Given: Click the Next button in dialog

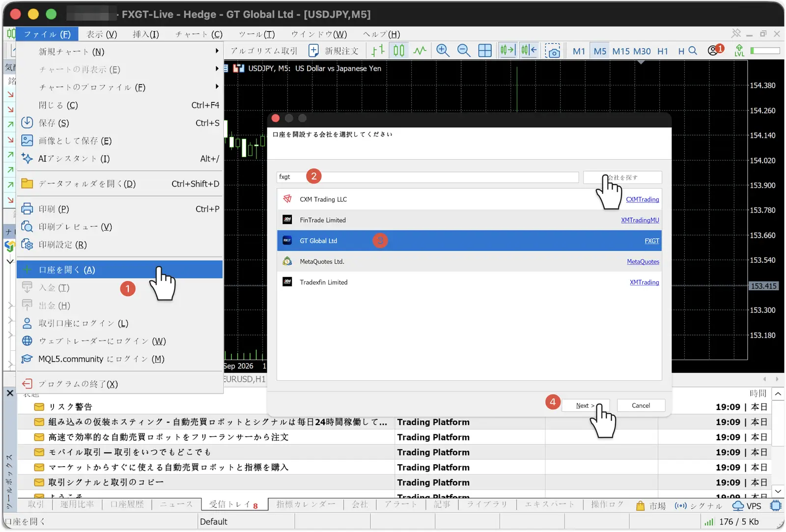Looking at the screenshot, I should [x=585, y=405].
